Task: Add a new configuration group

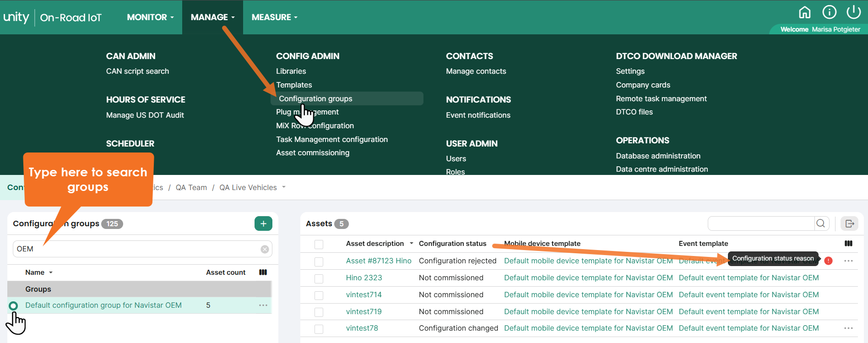Action: 263,223
